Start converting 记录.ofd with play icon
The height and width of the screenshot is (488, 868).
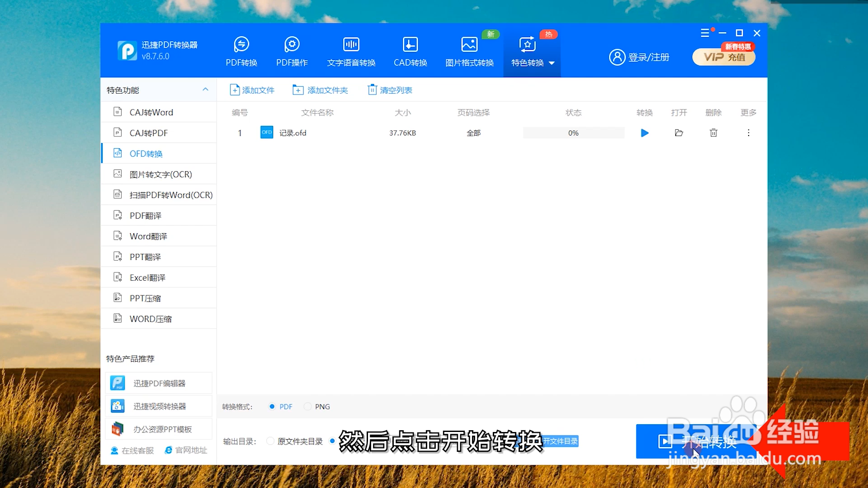(645, 133)
